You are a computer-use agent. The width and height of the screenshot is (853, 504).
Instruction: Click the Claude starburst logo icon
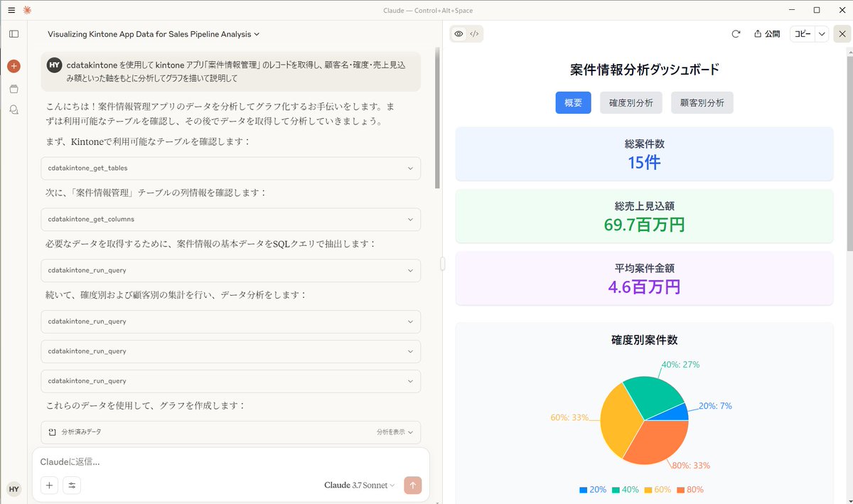[x=27, y=10]
